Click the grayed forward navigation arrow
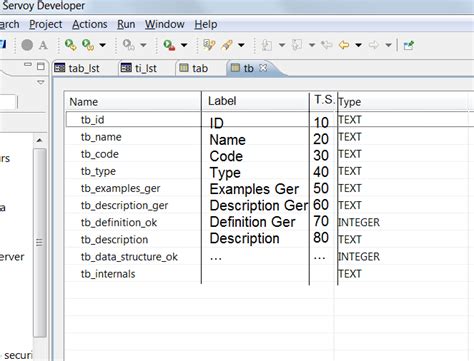The width and height of the screenshot is (474, 361). (x=374, y=45)
